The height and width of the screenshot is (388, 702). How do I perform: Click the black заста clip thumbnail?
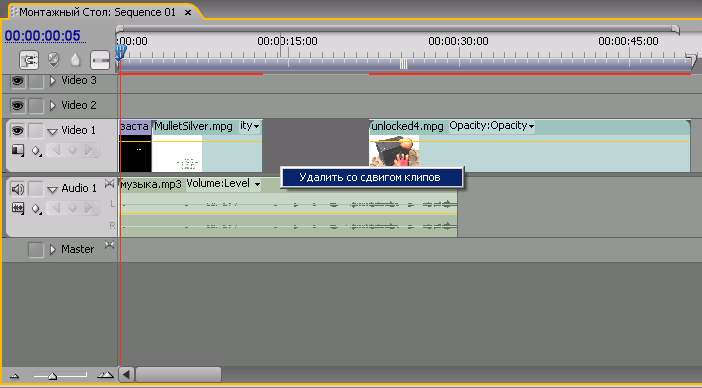click(x=135, y=153)
